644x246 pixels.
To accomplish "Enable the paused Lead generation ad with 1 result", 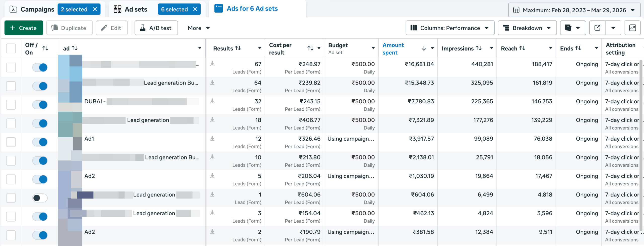I will pyautogui.click(x=40, y=198).
